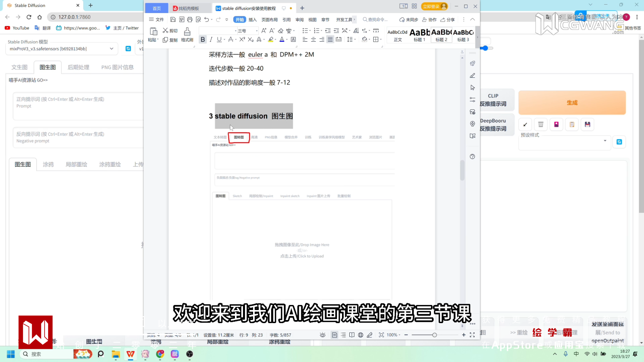
Task: Center-align the paragraph
Action: 314,39
